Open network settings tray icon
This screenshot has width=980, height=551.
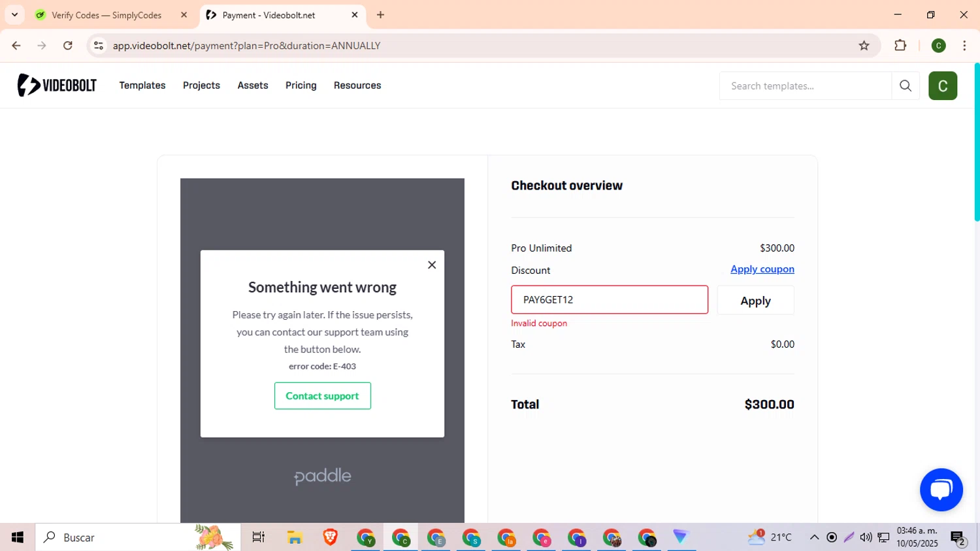coord(884,537)
